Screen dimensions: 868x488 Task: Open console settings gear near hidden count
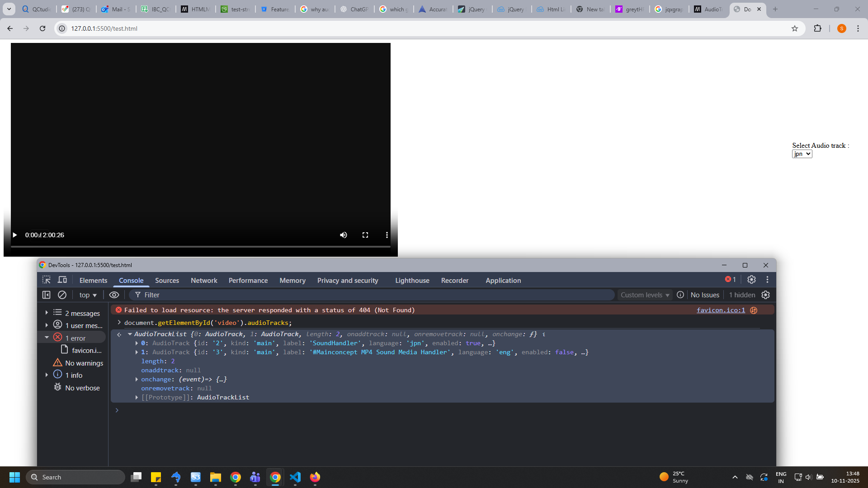(765, 295)
